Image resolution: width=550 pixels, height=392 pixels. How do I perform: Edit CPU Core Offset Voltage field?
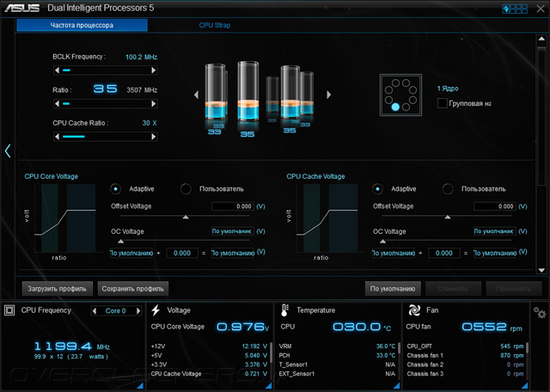(232, 206)
